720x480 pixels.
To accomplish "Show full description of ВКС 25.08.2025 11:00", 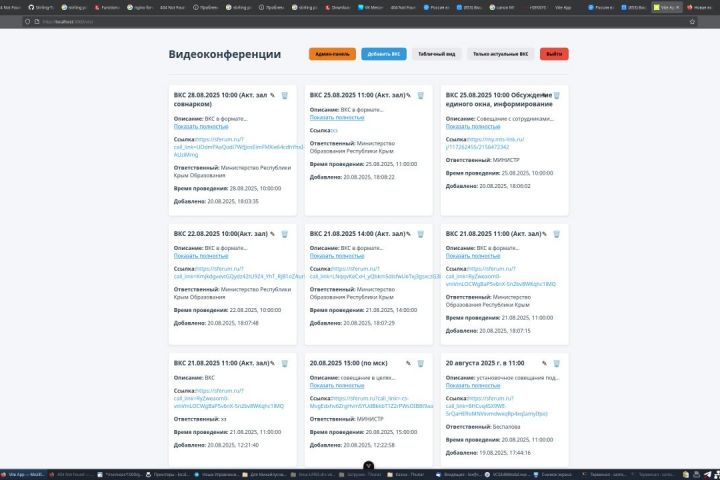I will coord(337,118).
